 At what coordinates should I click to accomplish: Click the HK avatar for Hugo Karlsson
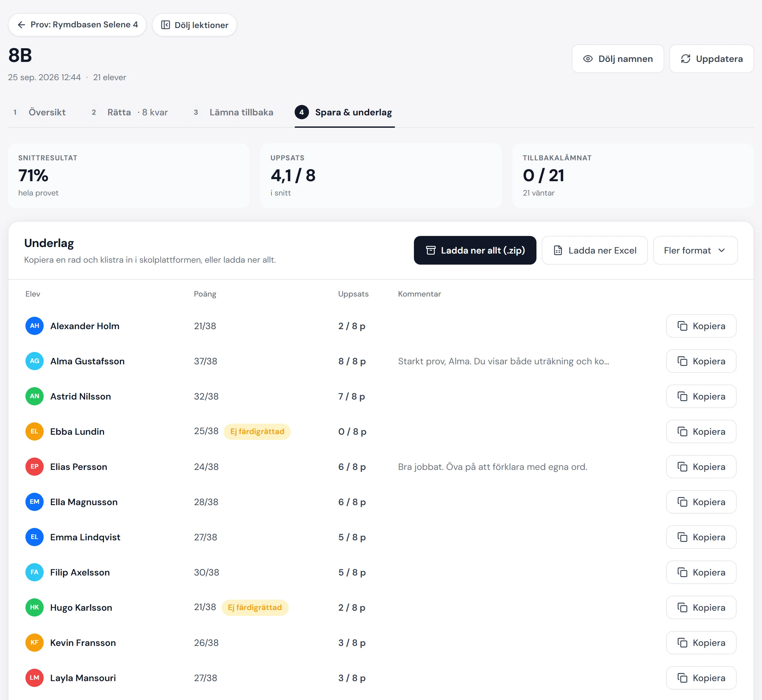click(35, 607)
